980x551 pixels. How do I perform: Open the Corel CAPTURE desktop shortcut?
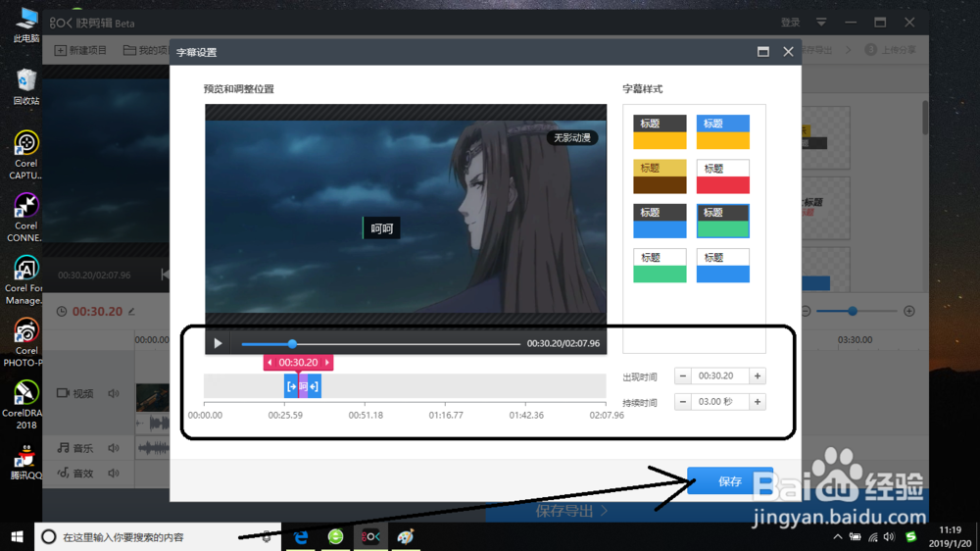(x=26, y=155)
